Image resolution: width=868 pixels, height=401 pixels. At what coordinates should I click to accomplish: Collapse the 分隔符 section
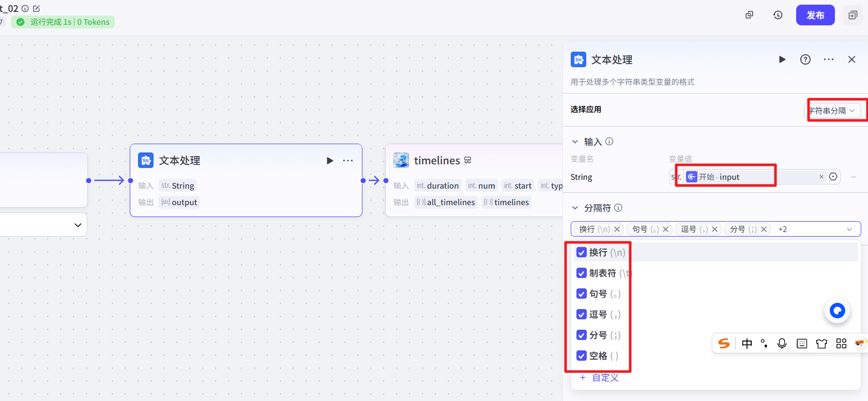coord(575,208)
